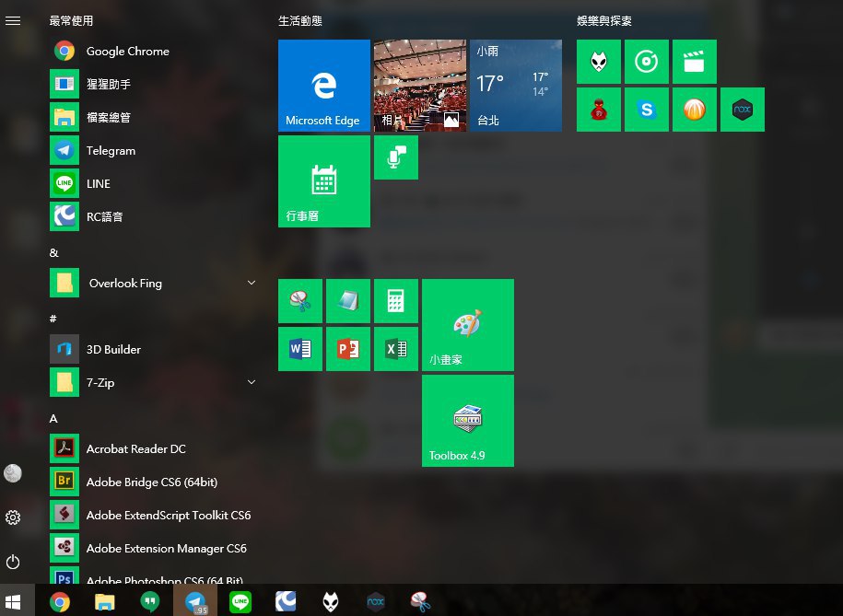
Task: Open Telegram from the app list
Action: coord(155,150)
